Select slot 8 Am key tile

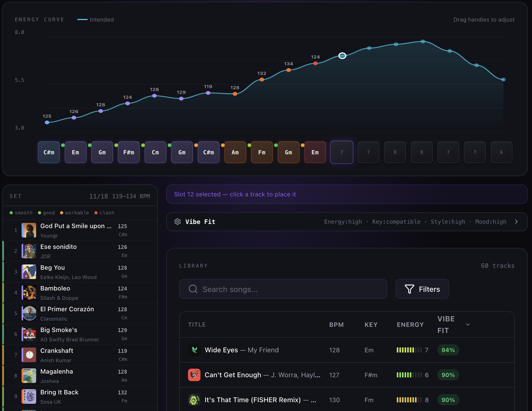(x=235, y=152)
